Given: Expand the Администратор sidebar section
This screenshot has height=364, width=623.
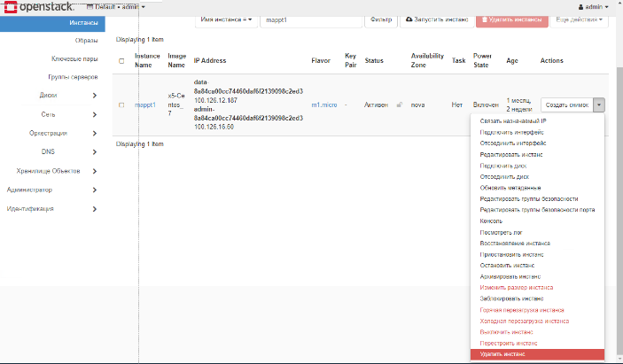Looking at the screenshot, I should [94, 190].
